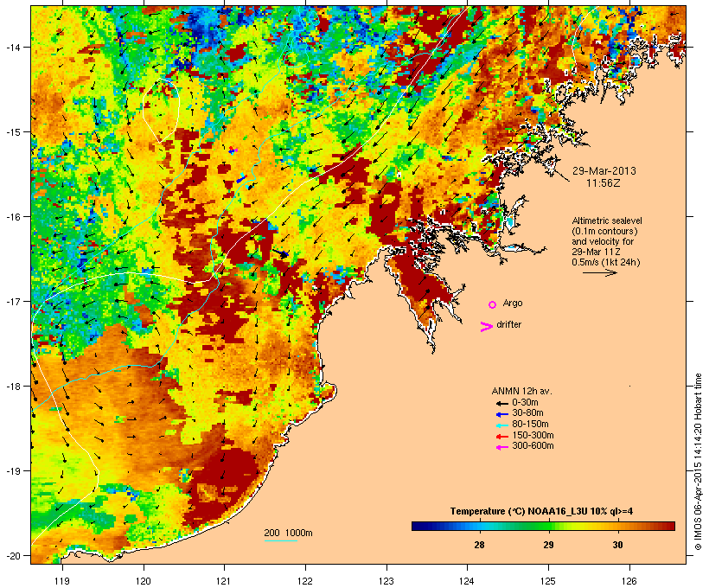709x588 pixels.
Task: Click the magenta drifter arrowhead legend symbol
Action: tap(486, 327)
